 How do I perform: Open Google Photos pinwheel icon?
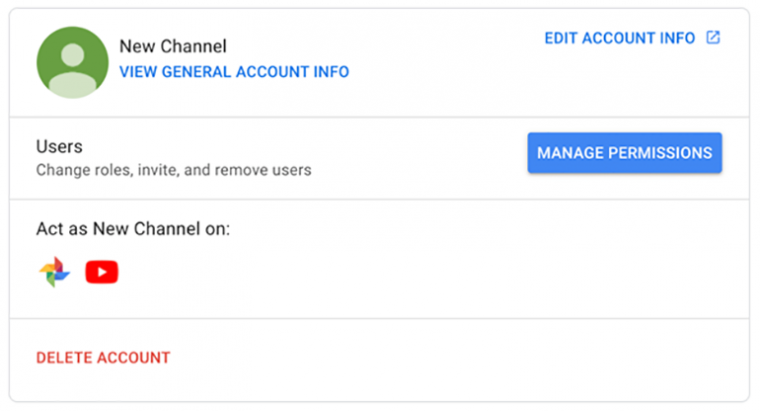(55, 272)
